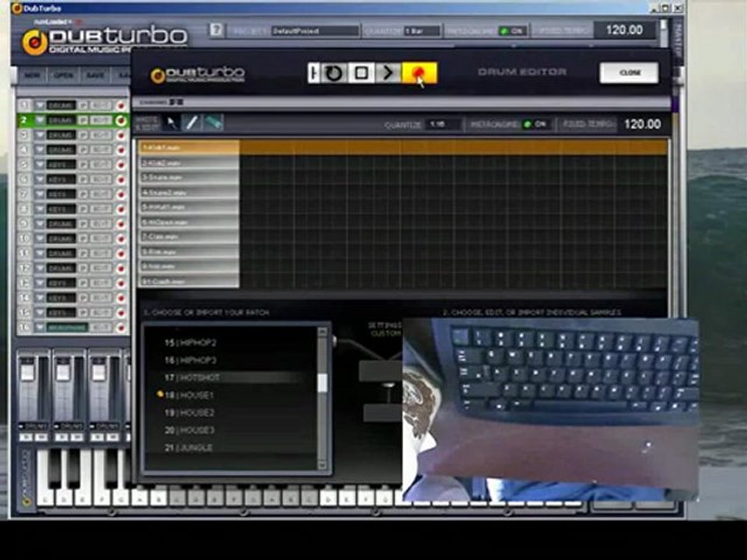Click the SAVE button in main window
This screenshot has width=747, height=560.
(x=95, y=75)
